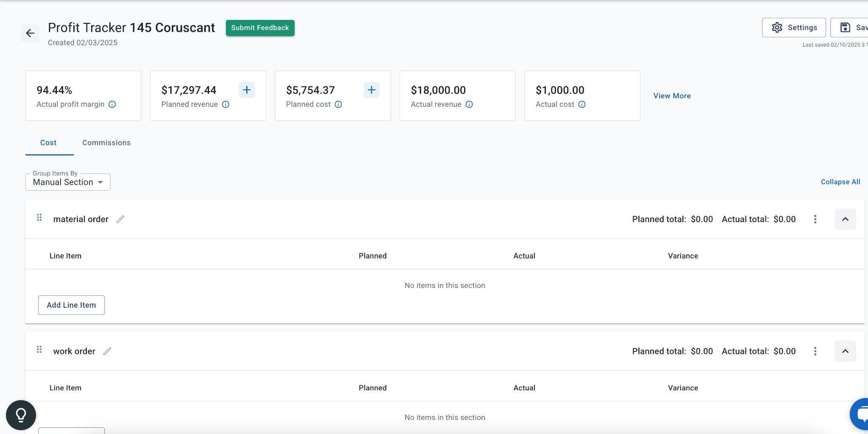Click info icon beside Actual revenue
The height and width of the screenshot is (434, 868).
pyautogui.click(x=469, y=104)
